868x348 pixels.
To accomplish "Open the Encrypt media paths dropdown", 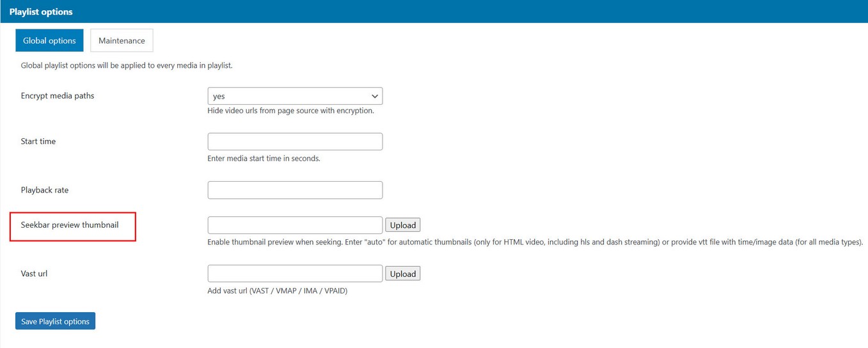I will click(x=295, y=96).
